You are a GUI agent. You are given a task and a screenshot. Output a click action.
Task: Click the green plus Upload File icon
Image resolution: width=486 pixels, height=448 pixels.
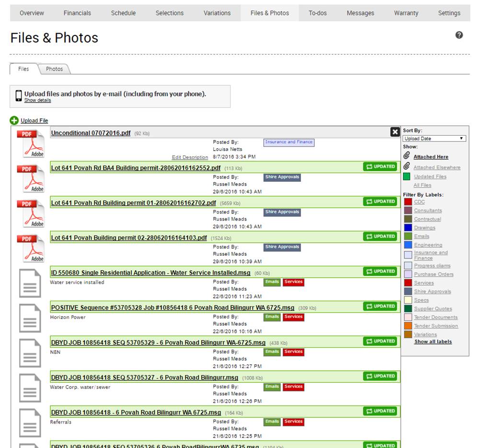tap(14, 120)
